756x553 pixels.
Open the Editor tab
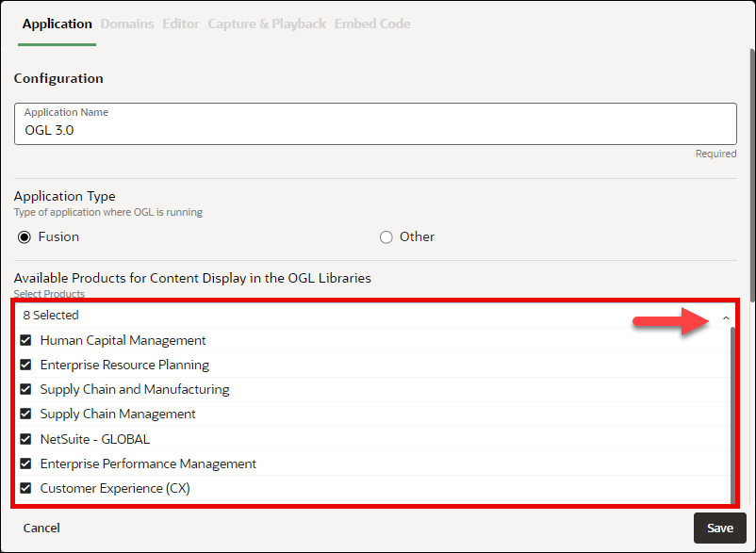click(181, 24)
